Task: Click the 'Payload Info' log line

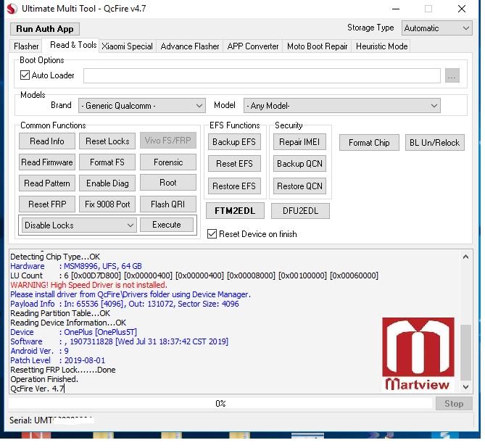Action: coord(125,304)
